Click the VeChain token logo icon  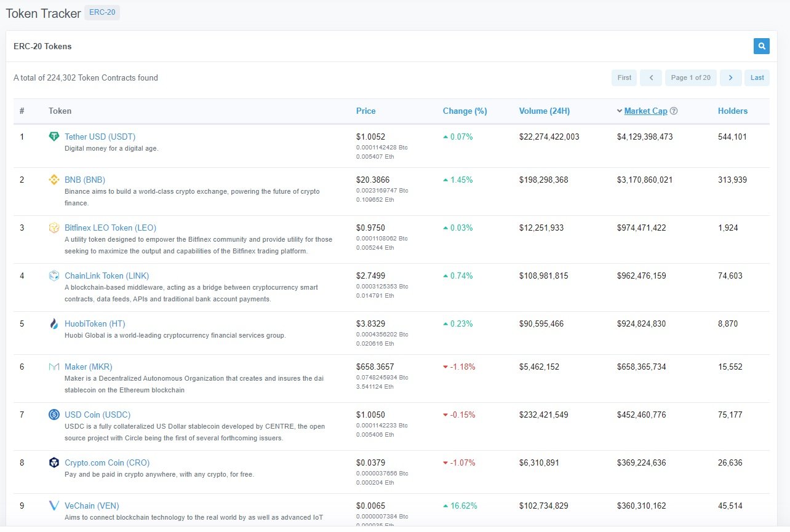[54, 506]
